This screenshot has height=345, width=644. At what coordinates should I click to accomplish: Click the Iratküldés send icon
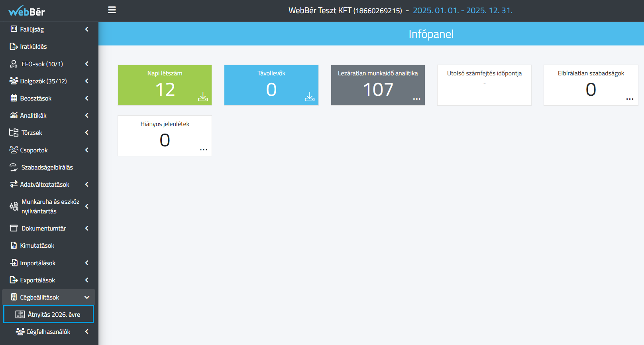click(x=14, y=47)
